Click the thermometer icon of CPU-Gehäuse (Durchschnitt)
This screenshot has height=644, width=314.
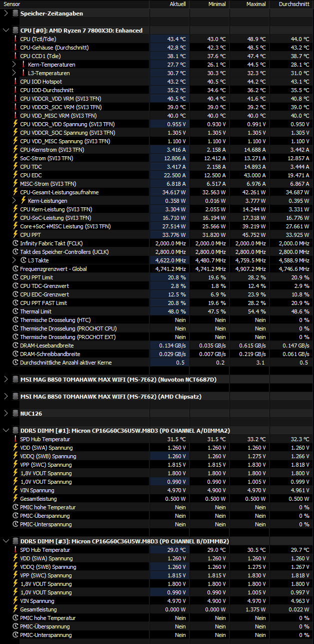pos(15,48)
